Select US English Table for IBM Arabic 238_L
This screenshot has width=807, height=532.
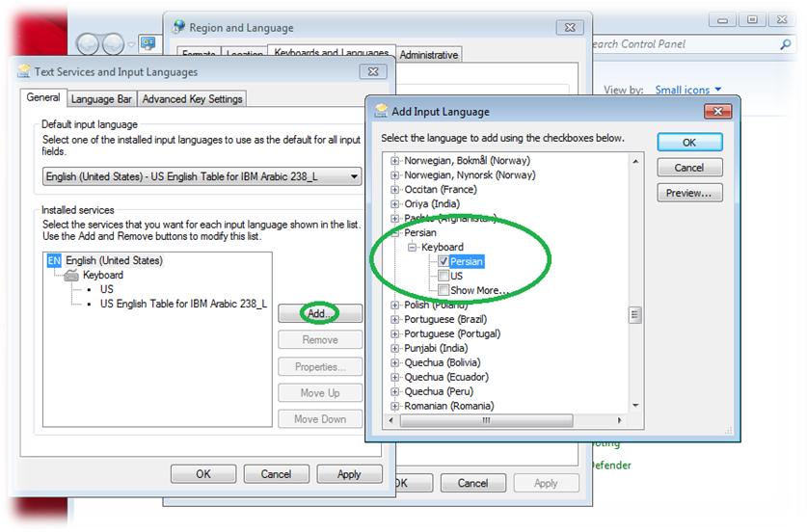coord(183,304)
